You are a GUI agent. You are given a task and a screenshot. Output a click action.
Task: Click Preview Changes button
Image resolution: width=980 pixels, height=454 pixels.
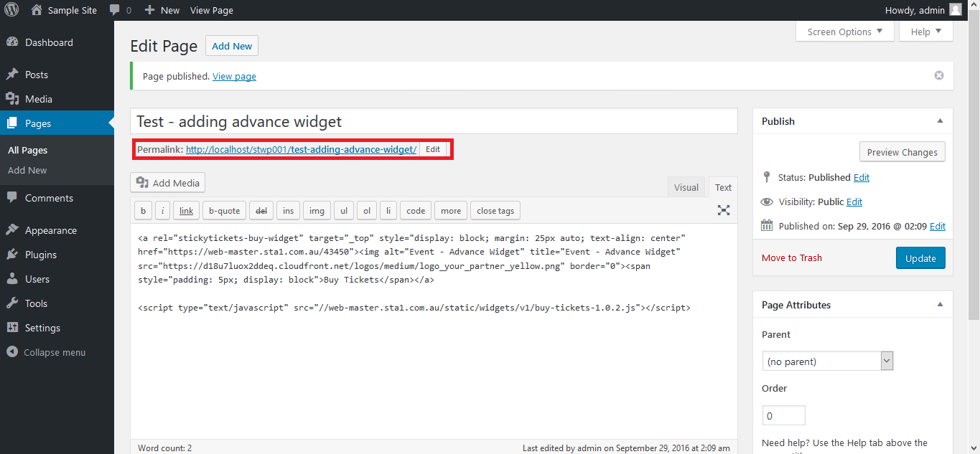pos(902,152)
